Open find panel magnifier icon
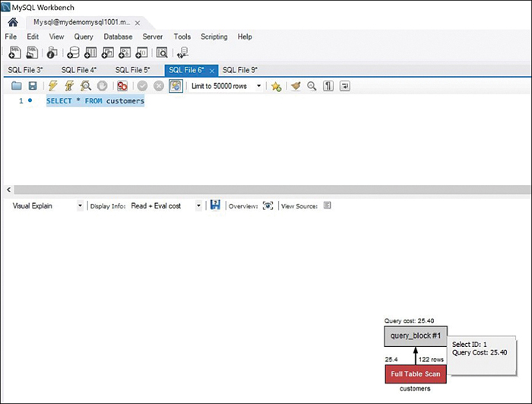 click(312, 86)
